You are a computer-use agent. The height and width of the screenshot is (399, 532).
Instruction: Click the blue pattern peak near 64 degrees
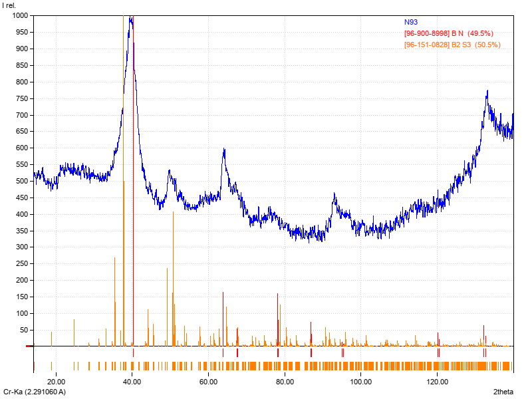pos(224,150)
